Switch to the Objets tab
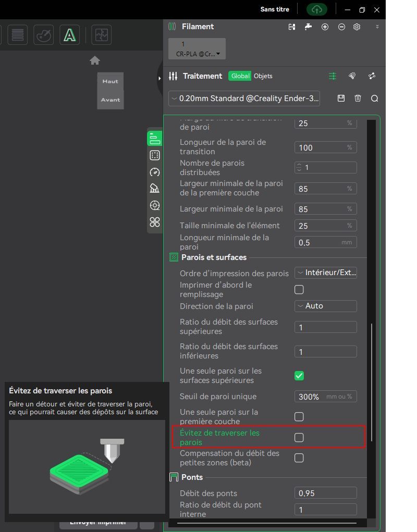The height and width of the screenshot is (532, 417). [x=263, y=76]
